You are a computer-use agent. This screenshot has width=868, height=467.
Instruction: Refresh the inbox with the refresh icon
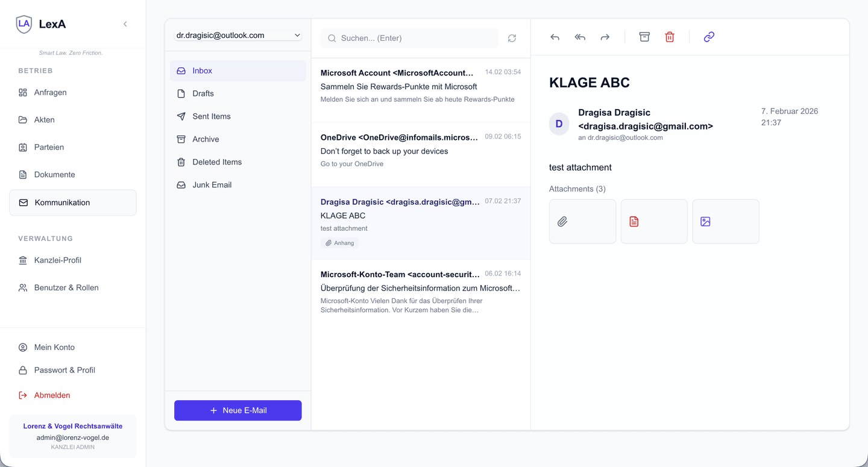coord(512,38)
